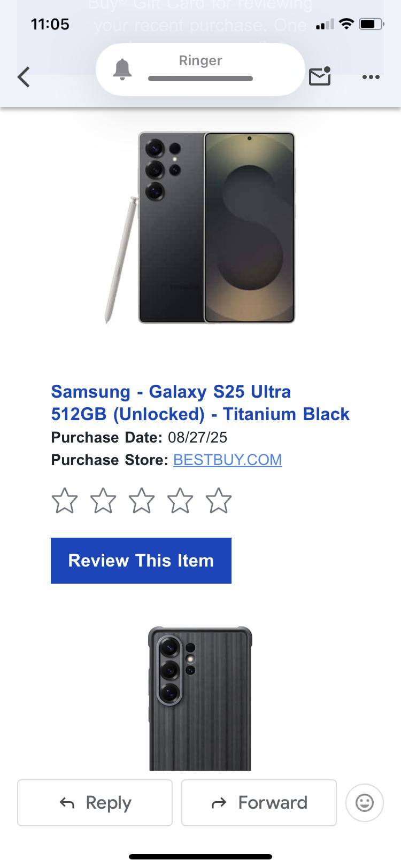Forward this email
Image resolution: width=401 pixels, height=868 pixels.
pyautogui.click(x=259, y=802)
